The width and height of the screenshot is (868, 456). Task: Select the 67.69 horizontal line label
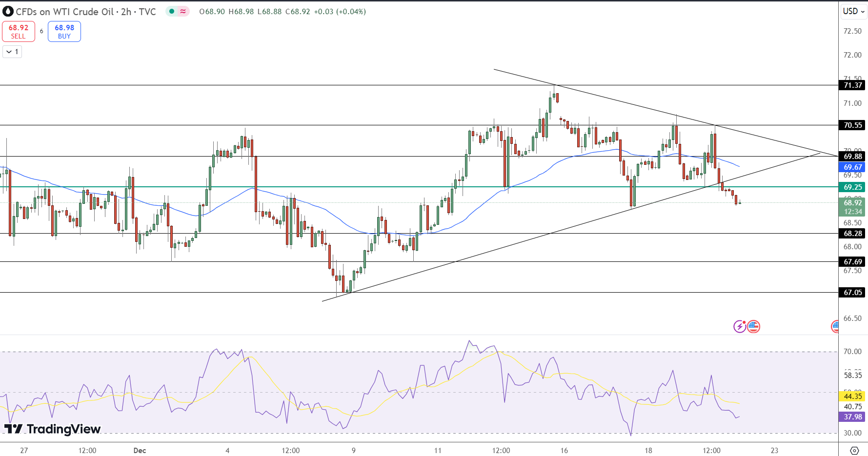click(853, 262)
